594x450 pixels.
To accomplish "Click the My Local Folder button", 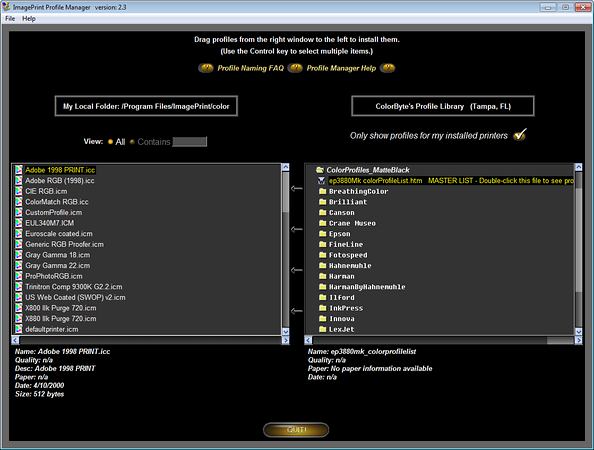I will [146, 106].
